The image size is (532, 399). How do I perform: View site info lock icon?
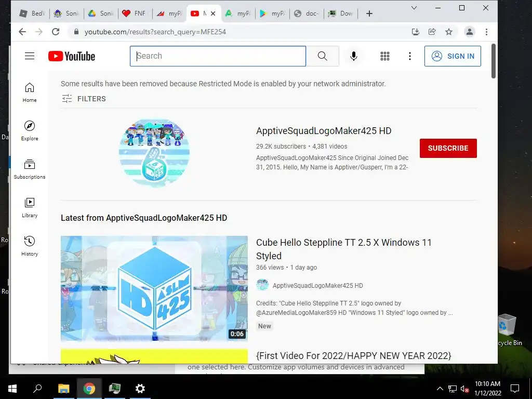pyautogui.click(x=76, y=32)
